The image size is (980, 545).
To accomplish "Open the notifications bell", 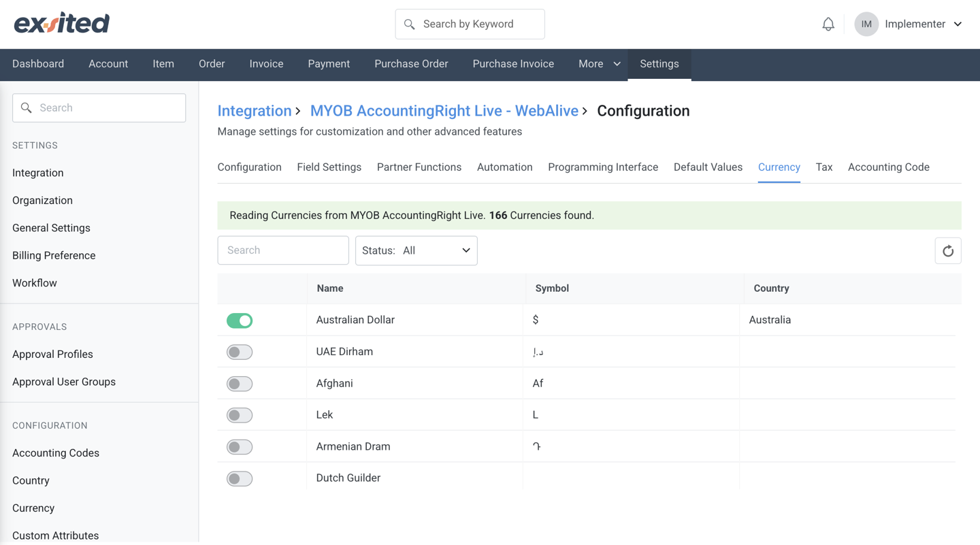I will (x=828, y=24).
